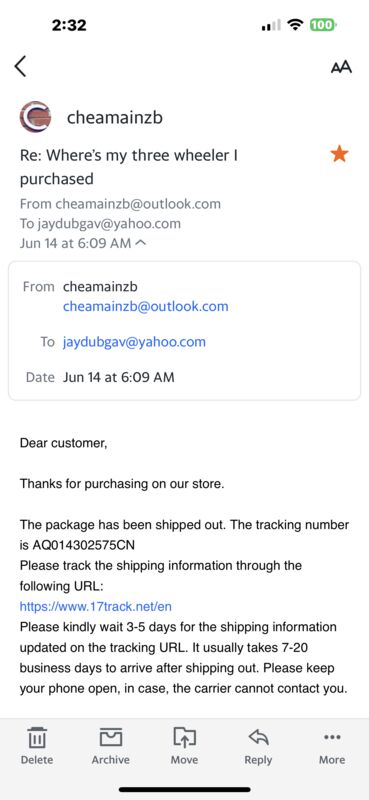Select the email subject about three wheeler
Screen dimensions: 369x800
point(129,167)
